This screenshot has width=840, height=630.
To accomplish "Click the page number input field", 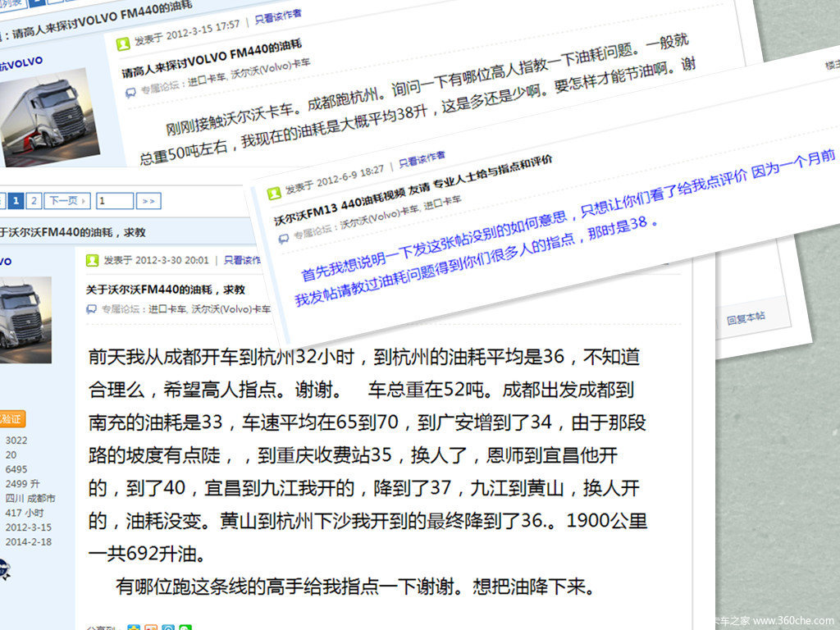I will 115,201.
